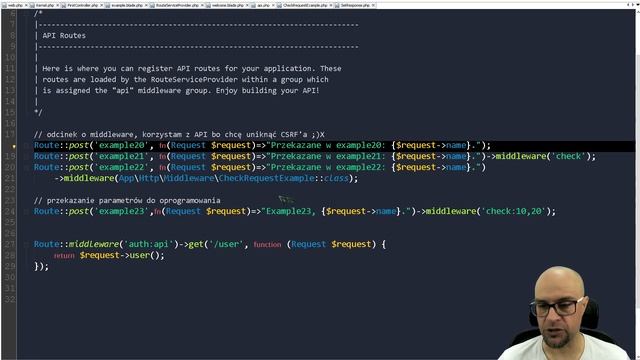Close the welcome.blade.php tab
This screenshot has width=640, height=360.
pos(247,5)
